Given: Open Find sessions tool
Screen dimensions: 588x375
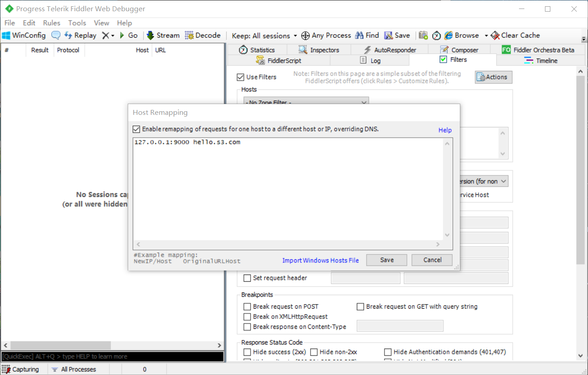Looking at the screenshot, I should click(367, 35).
